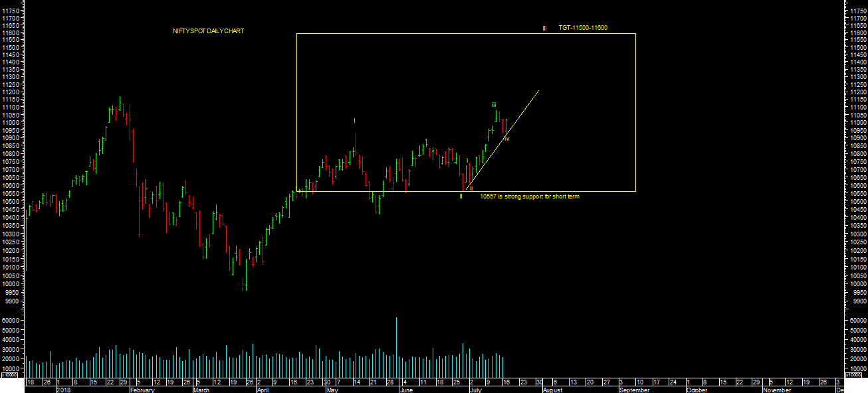
Task: Select the June label on the time axis
Action: click(x=405, y=390)
